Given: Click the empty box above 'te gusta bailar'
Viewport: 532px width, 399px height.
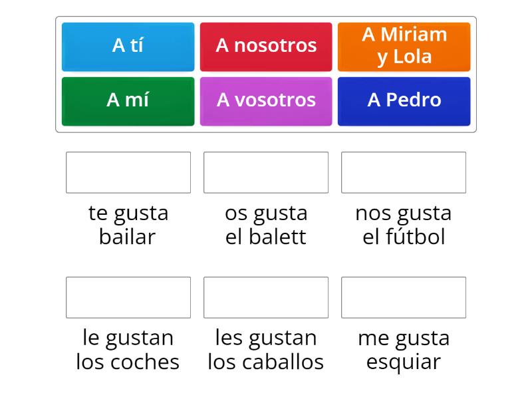Looking at the screenshot, I should tap(128, 172).
